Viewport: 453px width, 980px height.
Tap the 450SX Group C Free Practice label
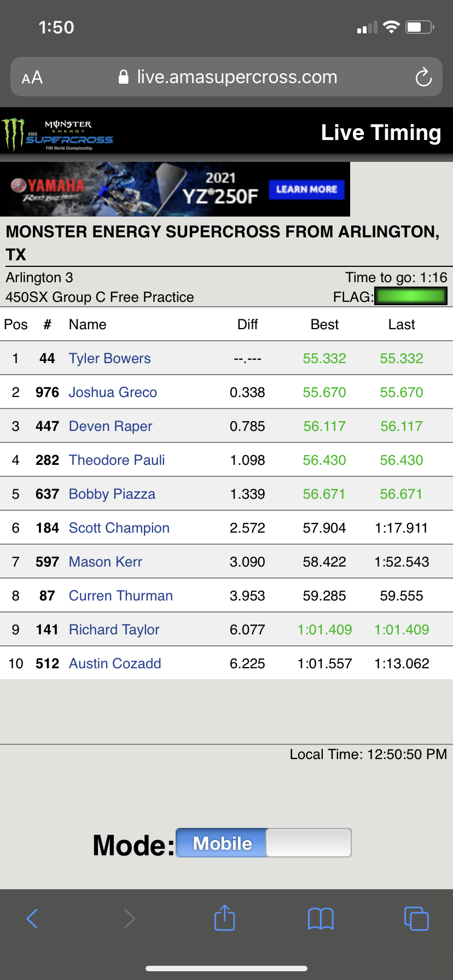point(99,297)
